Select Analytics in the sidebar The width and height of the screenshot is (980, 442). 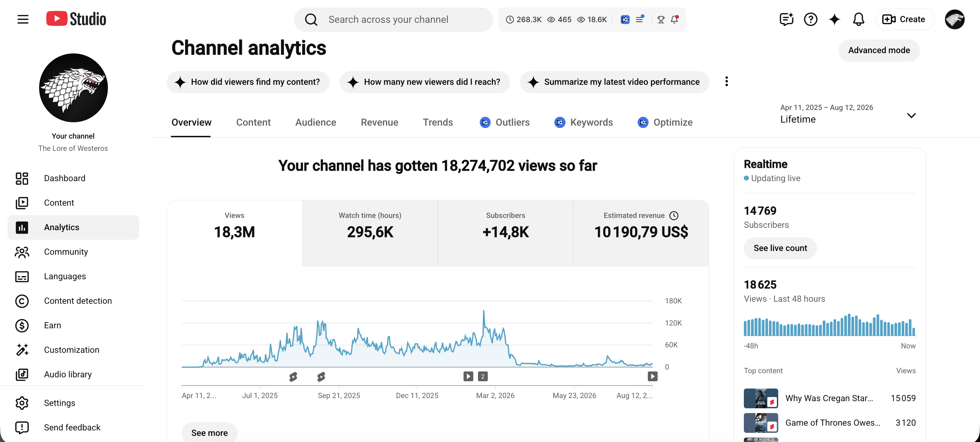(x=73, y=227)
